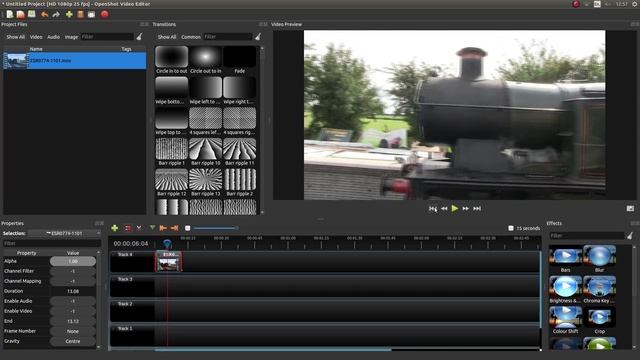Viewport: 640px width, 360px height.
Task: Fast forward the video preview
Action: [466, 209]
